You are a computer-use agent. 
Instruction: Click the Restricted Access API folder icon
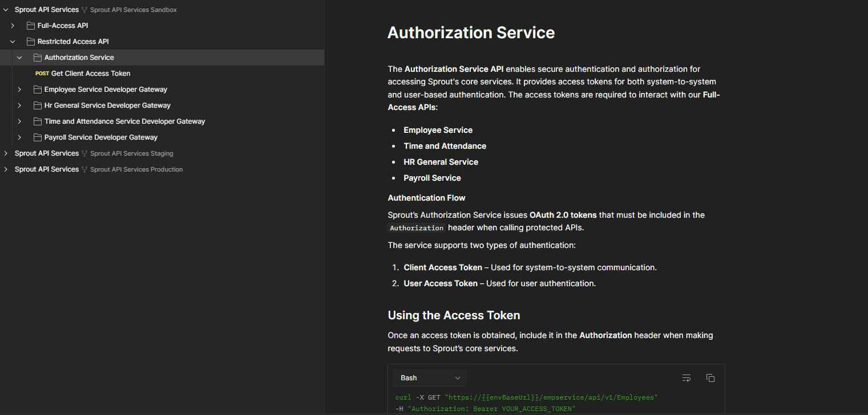pos(31,42)
